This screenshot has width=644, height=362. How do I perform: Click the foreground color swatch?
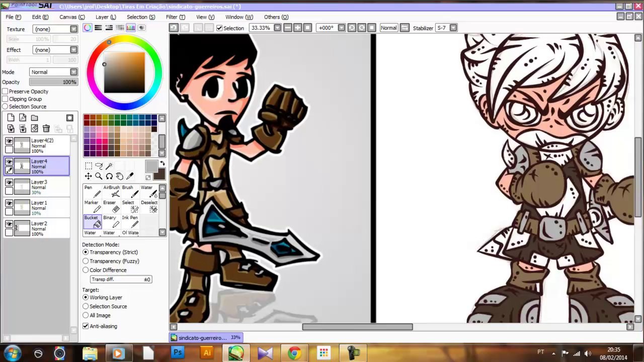coord(151,167)
